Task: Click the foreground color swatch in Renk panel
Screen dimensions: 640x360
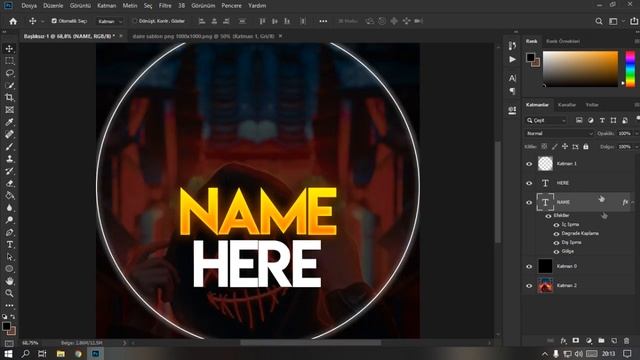Action: (530, 57)
